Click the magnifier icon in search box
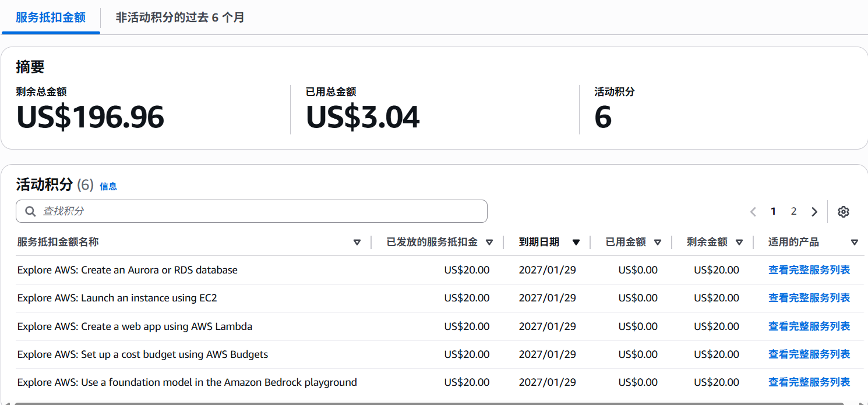 point(30,211)
